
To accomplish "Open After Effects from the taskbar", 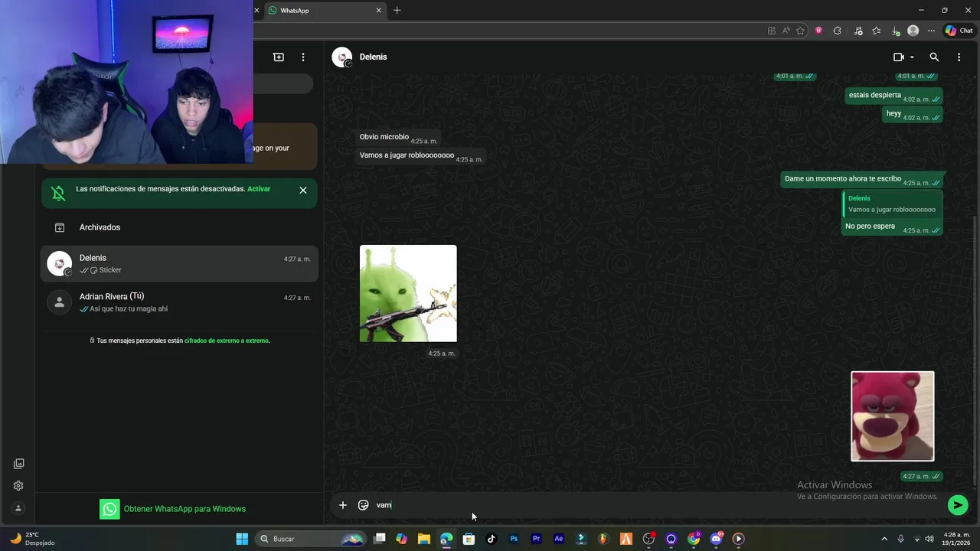I will pyautogui.click(x=559, y=539).
